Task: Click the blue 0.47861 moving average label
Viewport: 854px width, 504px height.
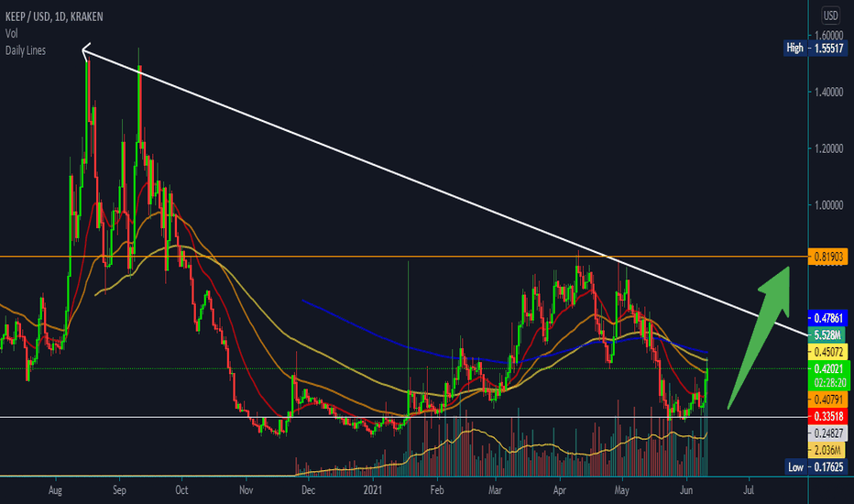Action: coord(827,318)
